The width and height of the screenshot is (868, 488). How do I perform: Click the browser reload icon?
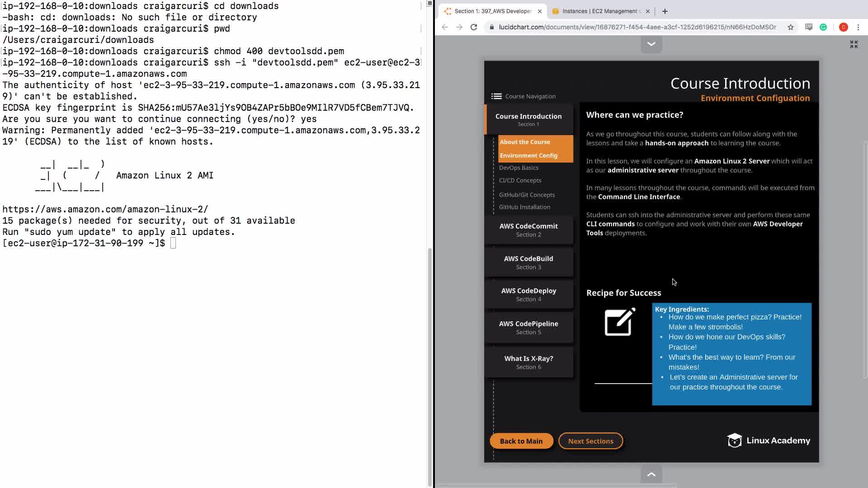point(474,27)
